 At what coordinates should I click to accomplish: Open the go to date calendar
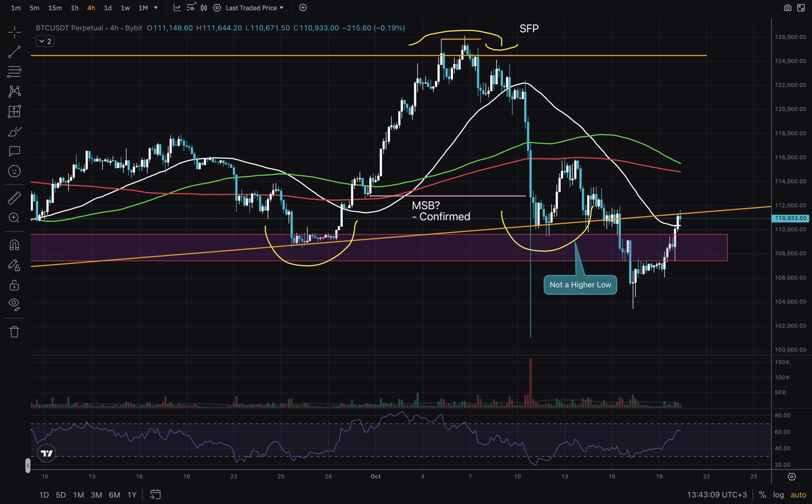click(155, 494)
